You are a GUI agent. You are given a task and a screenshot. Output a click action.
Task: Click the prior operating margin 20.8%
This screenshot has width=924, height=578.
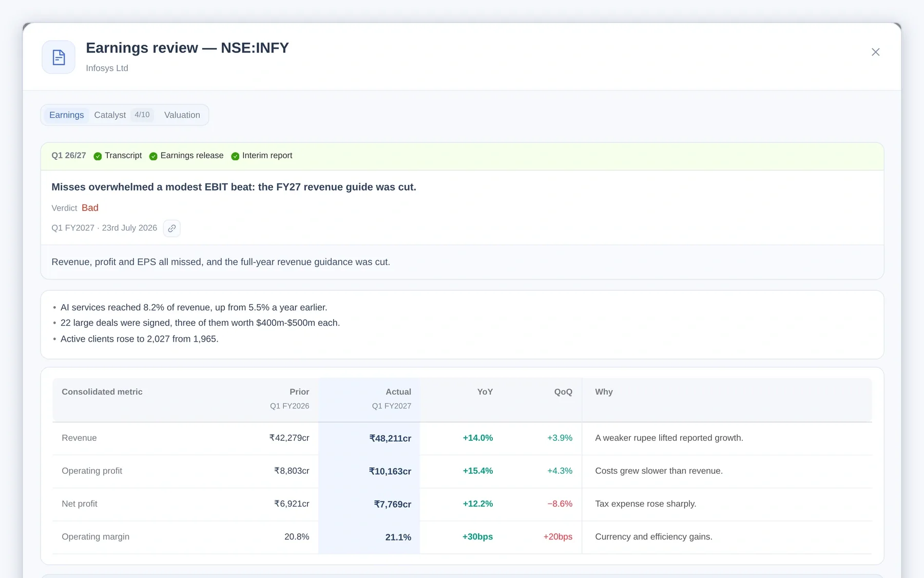point(297,537)
